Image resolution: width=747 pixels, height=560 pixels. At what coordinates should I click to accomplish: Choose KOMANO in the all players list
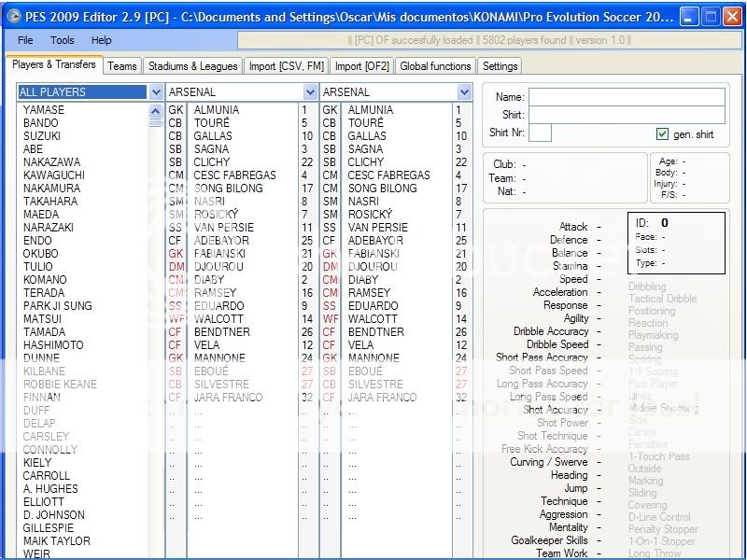45,280
